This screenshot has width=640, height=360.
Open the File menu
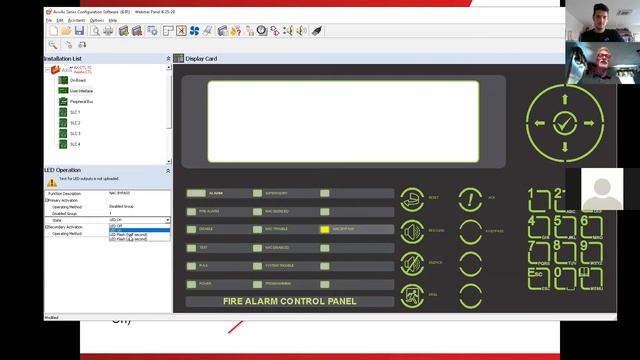(x=49, y=20)
